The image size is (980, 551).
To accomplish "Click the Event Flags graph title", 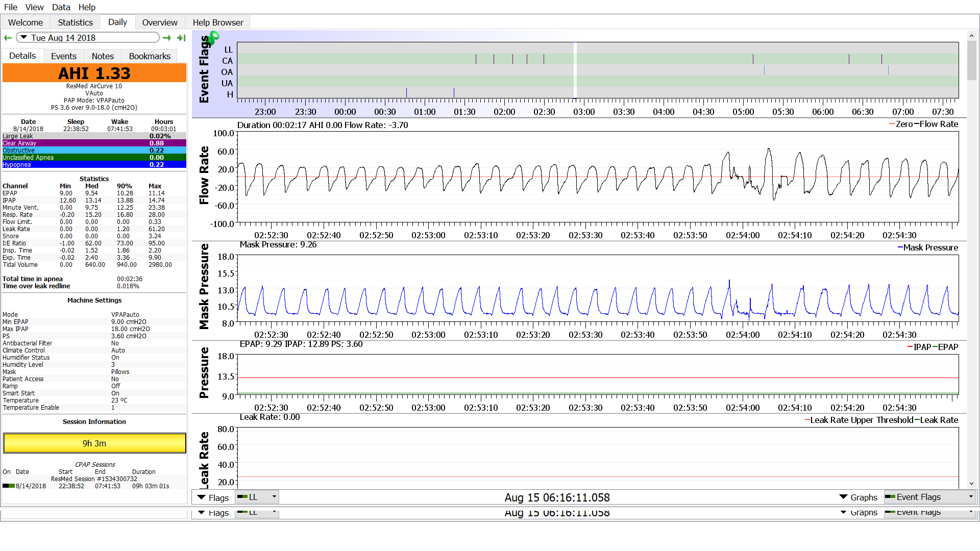I will 204,69.
